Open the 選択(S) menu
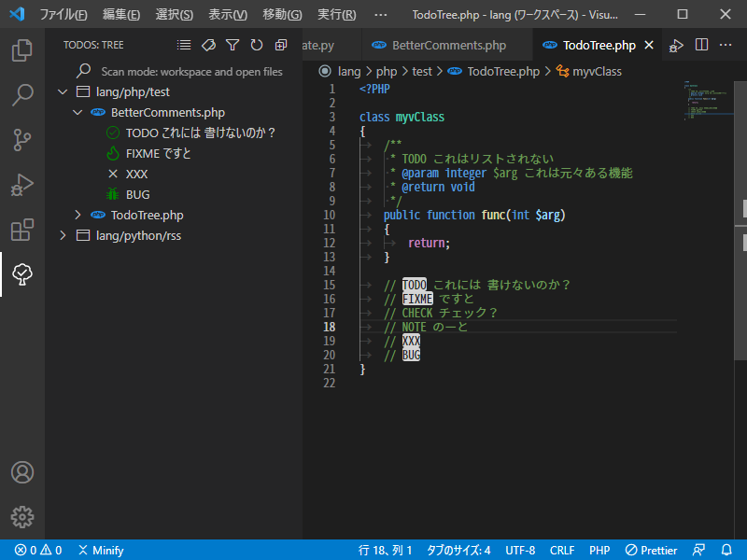This screenshot has width=747, height=560. (175, 14)
